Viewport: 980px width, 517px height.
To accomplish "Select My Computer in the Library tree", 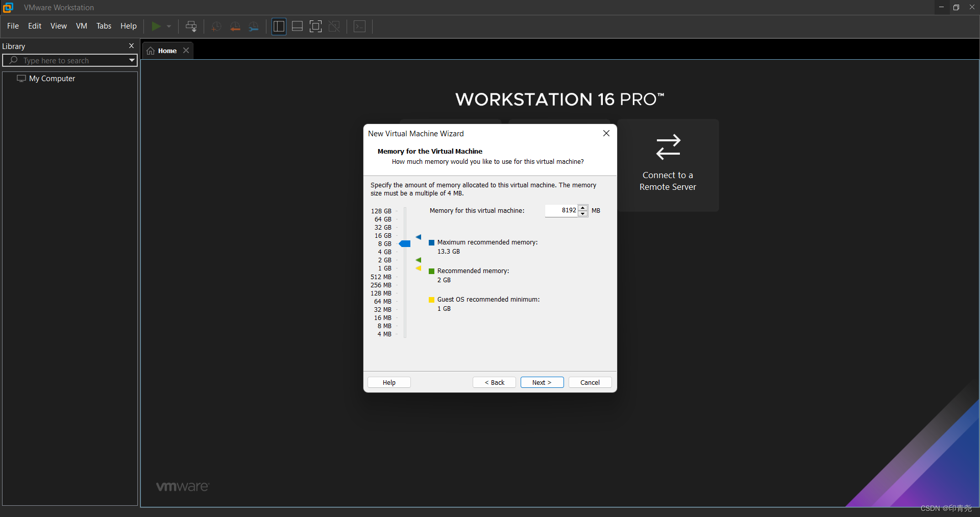I will (x=52, y=79).
